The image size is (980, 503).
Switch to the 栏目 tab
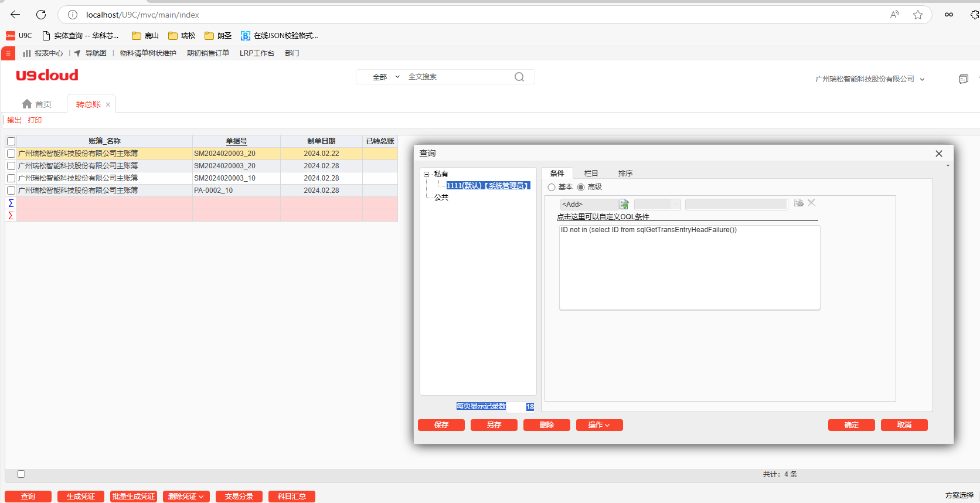[591, 174]
